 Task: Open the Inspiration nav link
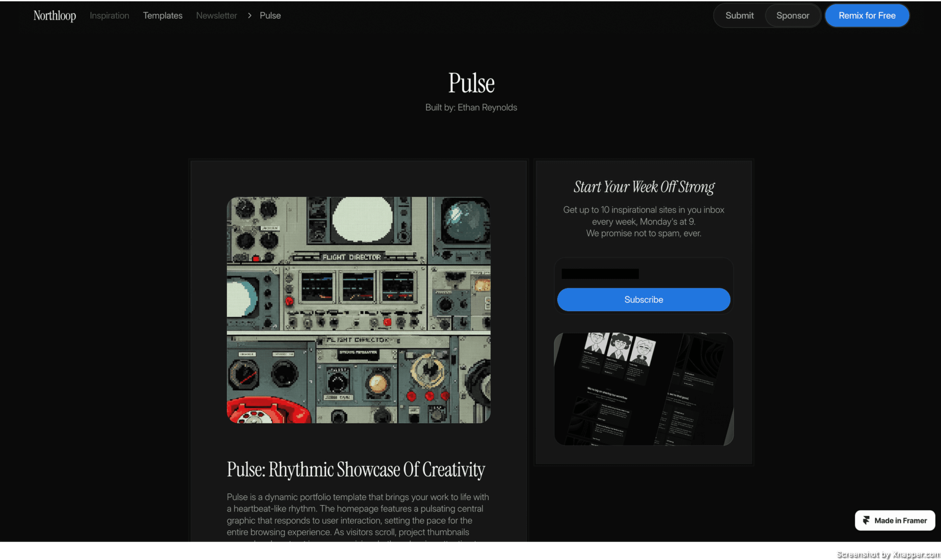pyautogui.click(x=109, y=15)
